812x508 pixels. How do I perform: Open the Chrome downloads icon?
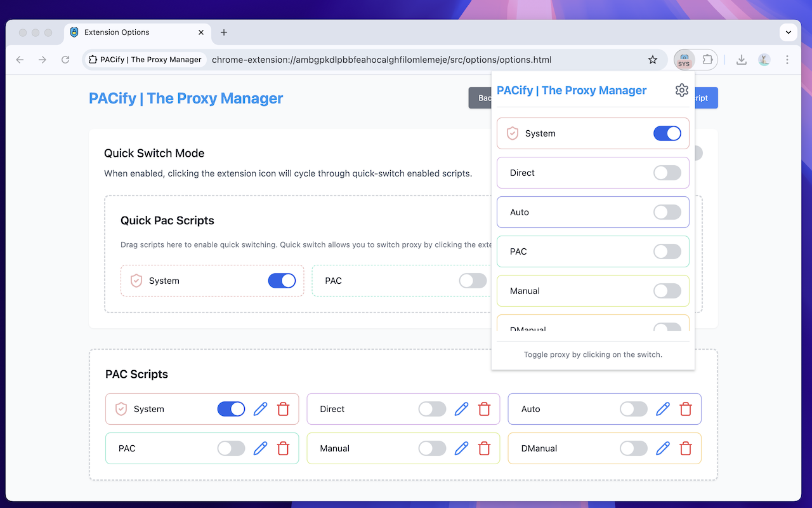pos(741,60)
